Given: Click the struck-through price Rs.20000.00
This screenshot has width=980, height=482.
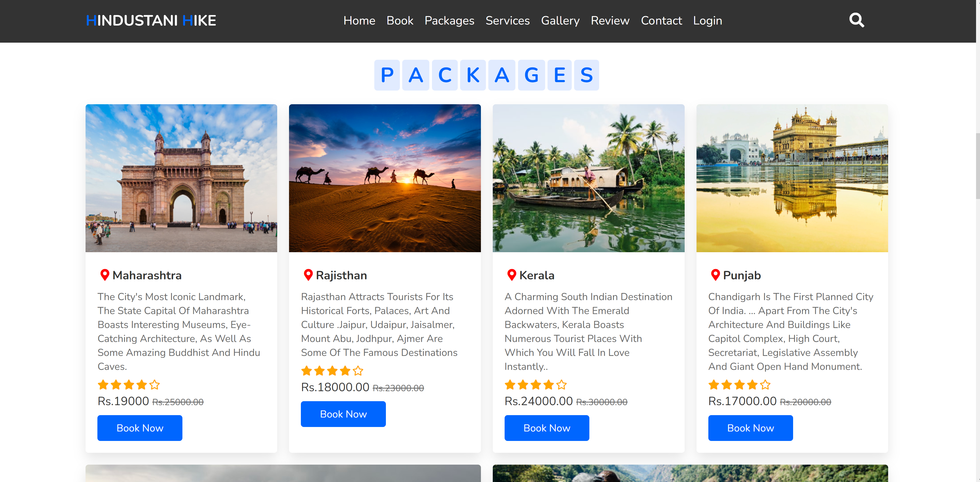Looking at the screenshot, I should 805,402.
